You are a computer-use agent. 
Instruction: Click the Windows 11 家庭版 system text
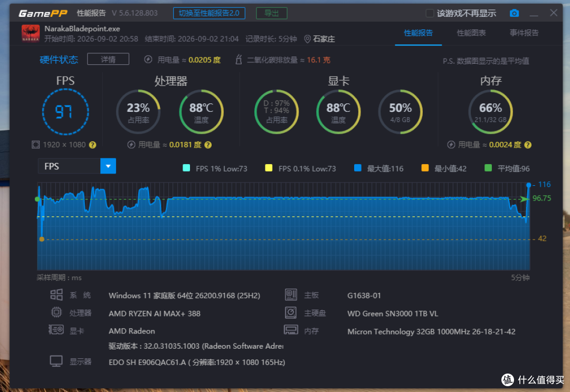pos(184,295)
